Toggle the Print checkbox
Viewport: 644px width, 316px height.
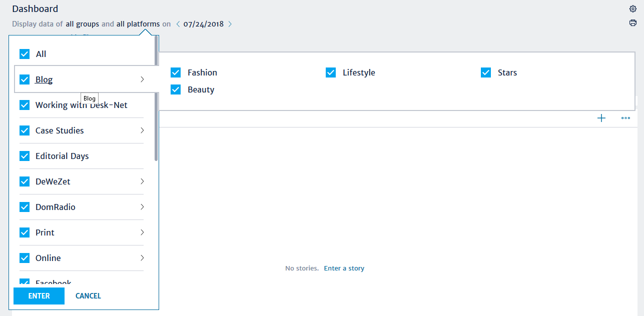[x=25, y=232]
